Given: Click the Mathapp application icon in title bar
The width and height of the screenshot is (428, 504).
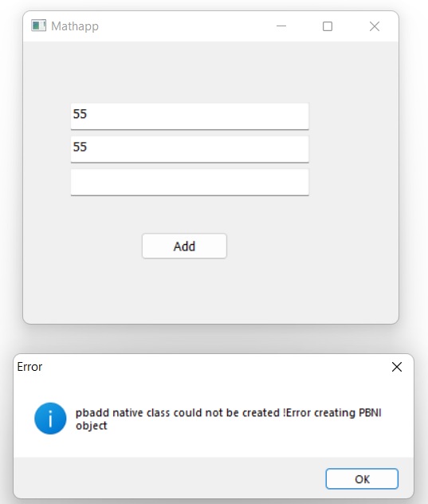Looking at the screenshot, I should click(x=38, y=26).
